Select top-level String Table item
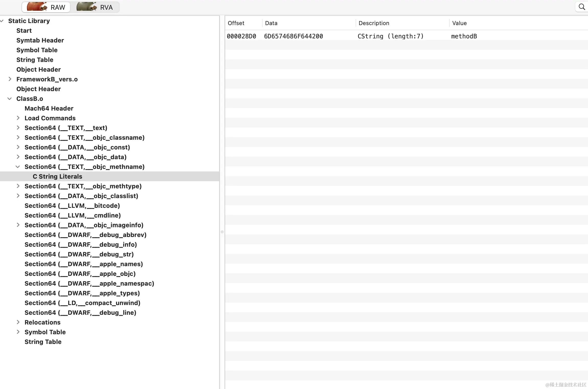The image size is (588, 389). 35,60
